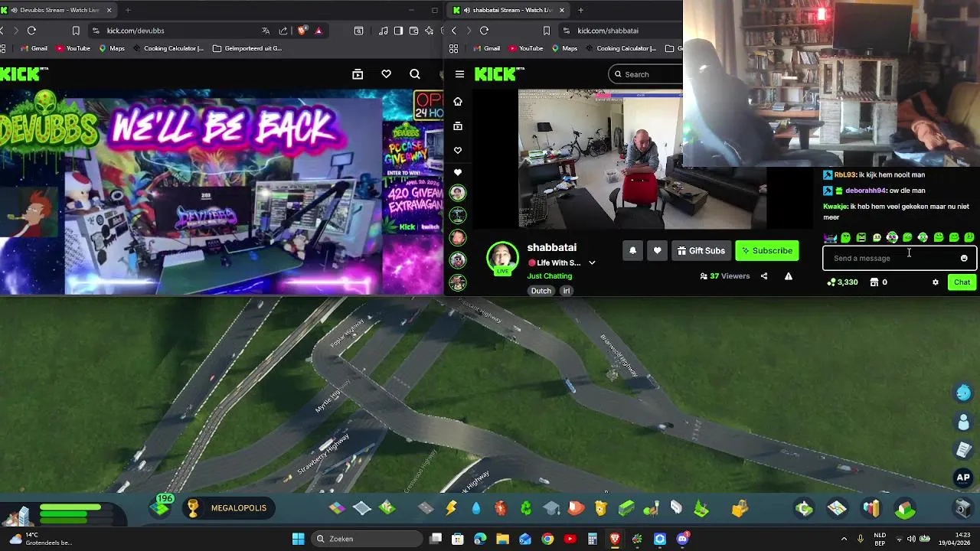
Task: Open the channel points shop icon in chat
Action: pos(874,282)
